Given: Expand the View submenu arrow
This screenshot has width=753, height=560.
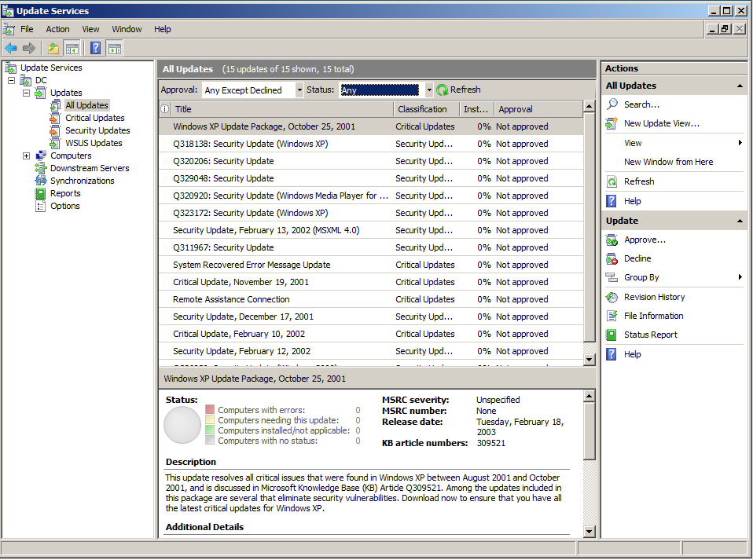Looking at the screenshot, I should [740, 142].
